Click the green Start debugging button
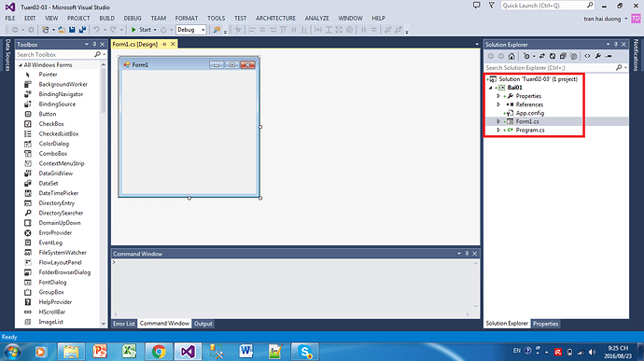Screen dimensions: 644x361 pyautogui.click(x=141, y=30)
